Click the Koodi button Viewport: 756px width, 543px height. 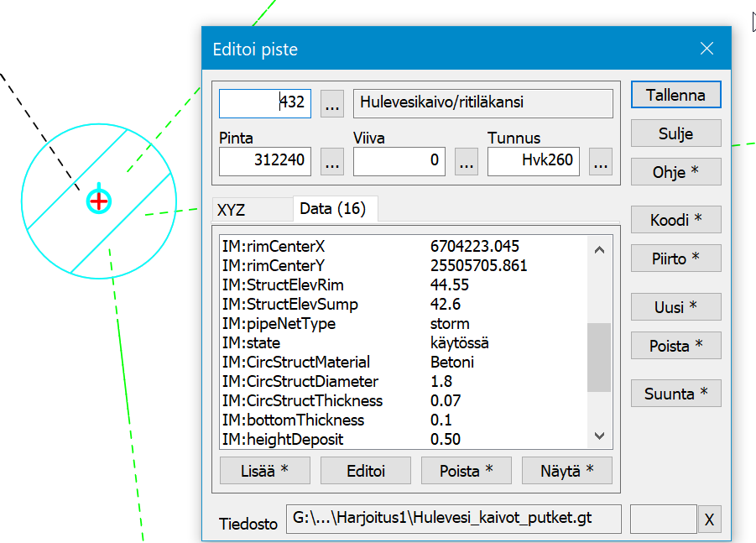pyautogui.click(x=675, y=220)
